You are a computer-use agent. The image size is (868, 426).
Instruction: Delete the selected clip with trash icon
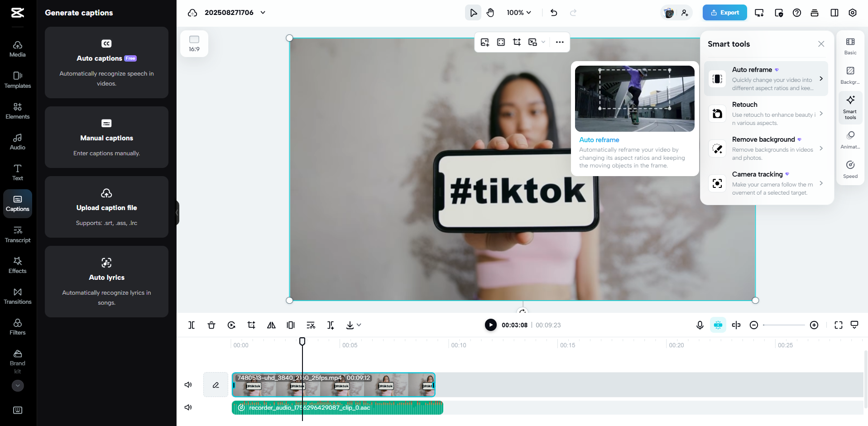[x=211, y=325]
